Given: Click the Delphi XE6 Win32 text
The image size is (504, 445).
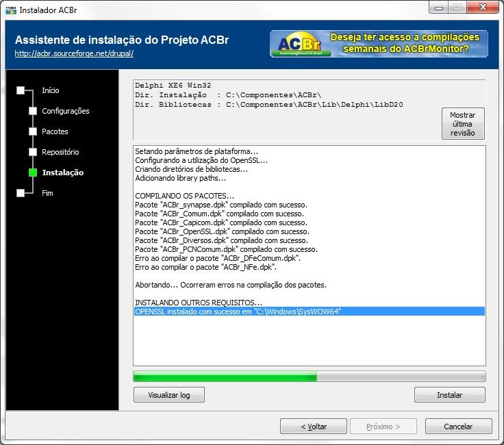Looking at the screenshot, I should pyautogui.click(x=173, y=86).
